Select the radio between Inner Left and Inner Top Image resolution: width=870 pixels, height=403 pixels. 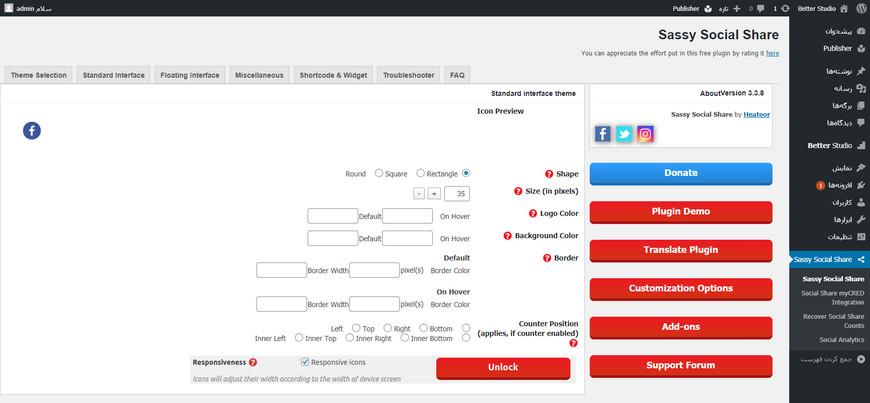[x=299, y=337]
